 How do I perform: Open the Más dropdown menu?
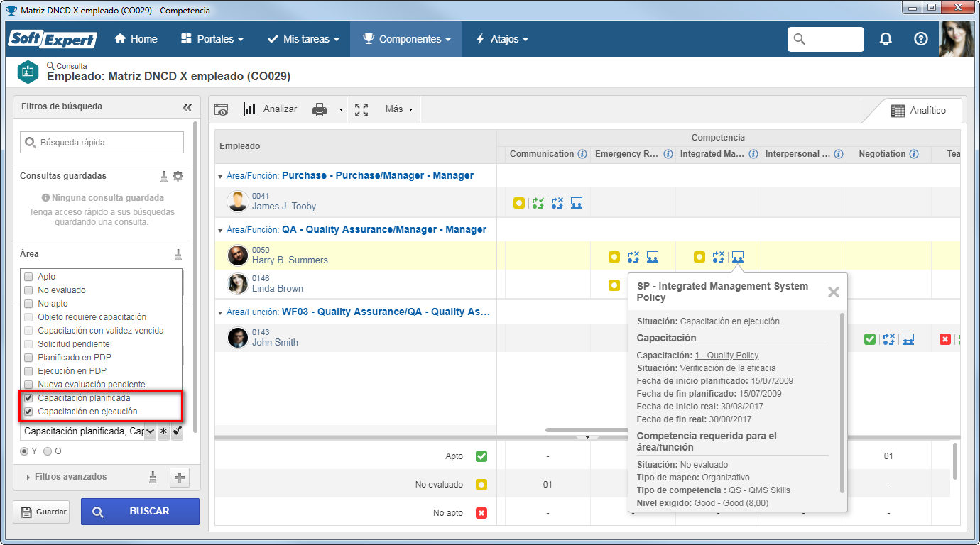[399, 109]
